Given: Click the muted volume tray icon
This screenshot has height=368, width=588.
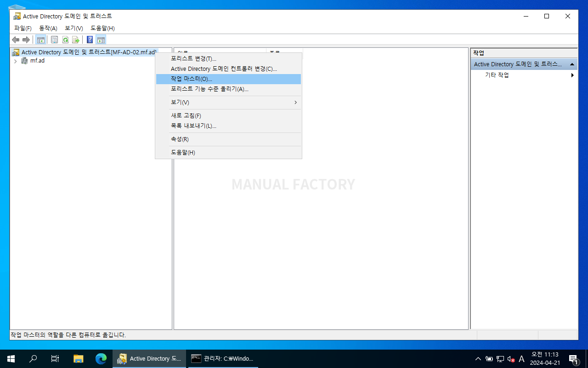Looking at the screenshot, I should [511, 359].
